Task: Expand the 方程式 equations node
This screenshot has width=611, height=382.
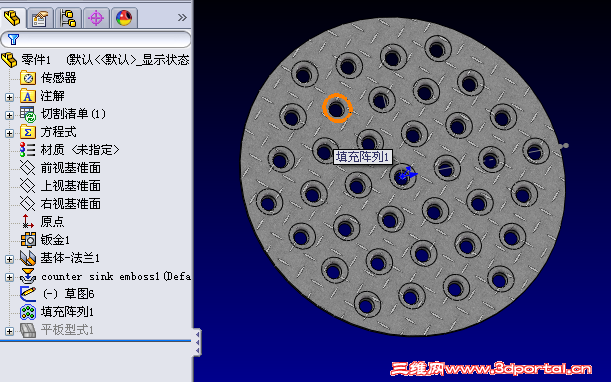Action: pos(9,133)
